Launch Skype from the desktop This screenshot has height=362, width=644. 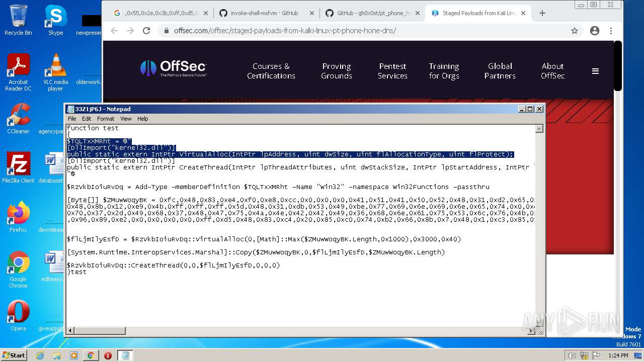[55, 20]
